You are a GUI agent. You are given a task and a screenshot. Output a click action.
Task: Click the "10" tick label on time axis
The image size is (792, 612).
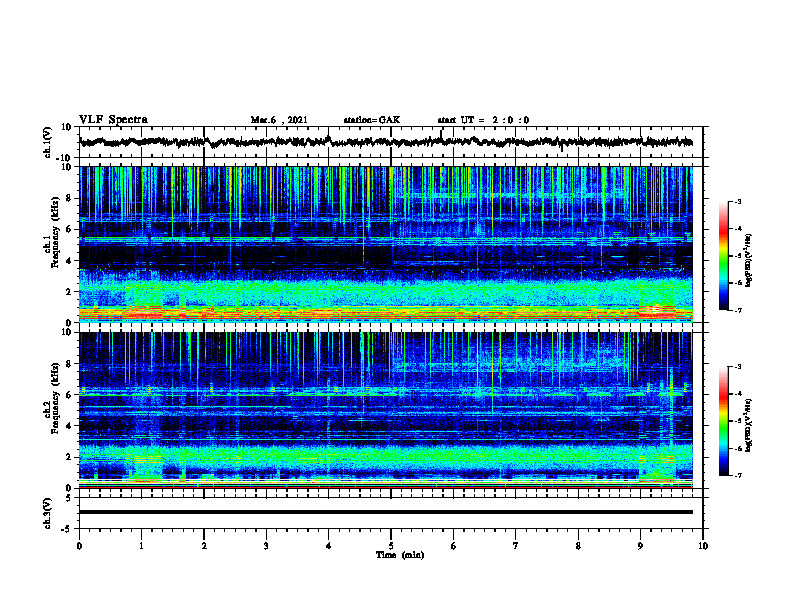point(703,546)
